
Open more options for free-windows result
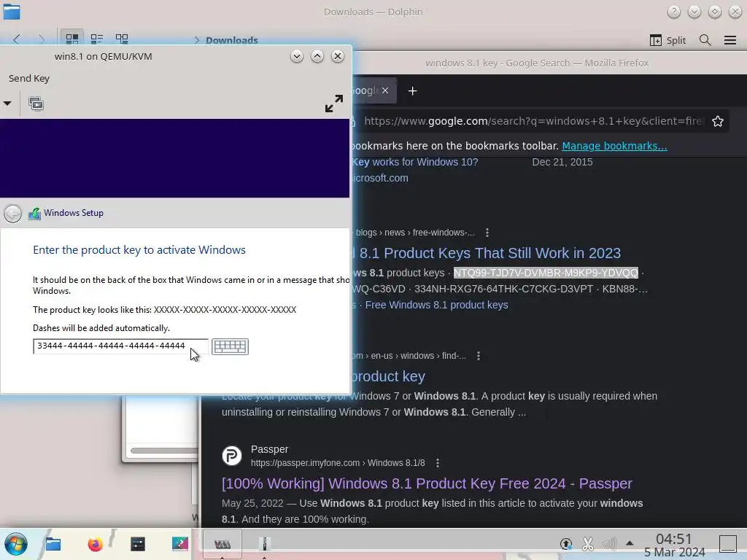click(x=487, y=233)
